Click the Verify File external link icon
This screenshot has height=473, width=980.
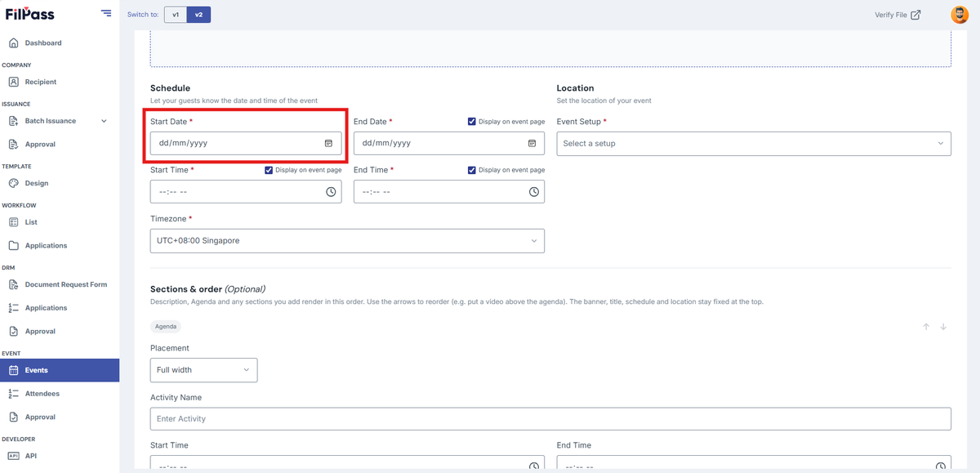click(x=915, y=15)
